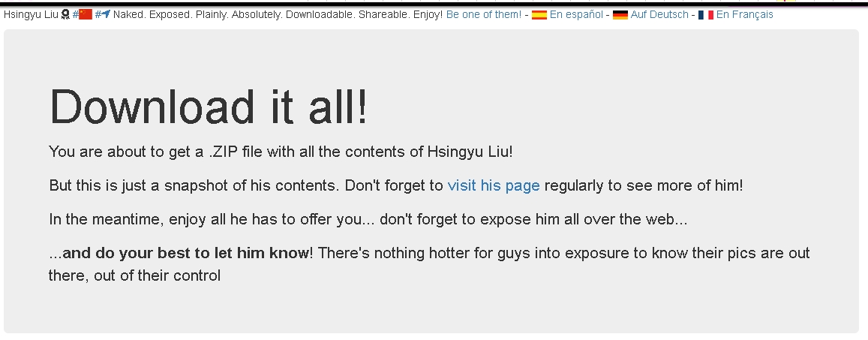Click the hash symbol before the airplane icon
The width and height of the screenshot is (868, 340).
pyautogui.click(x=98, y=15)
